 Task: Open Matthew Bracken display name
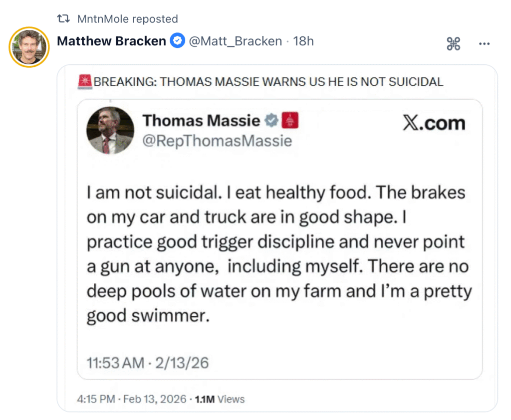[111, 41]
